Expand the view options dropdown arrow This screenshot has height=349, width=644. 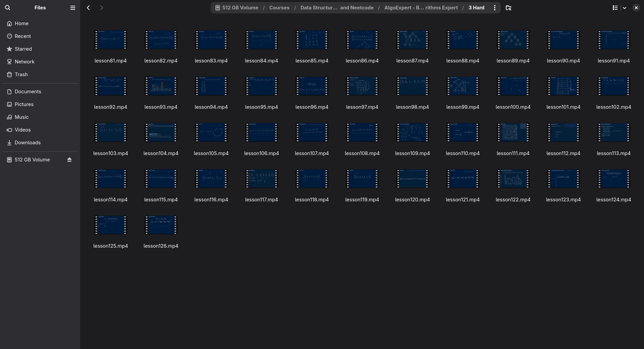pos(625,8)
